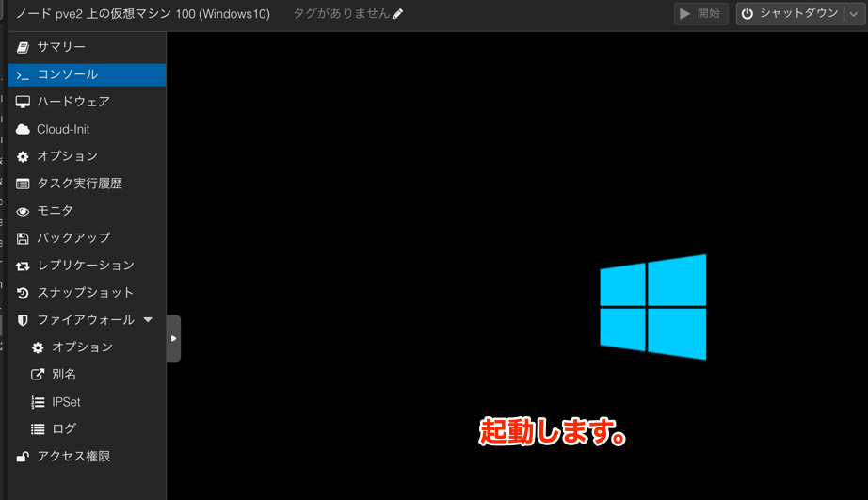Collapse the Firewall submenu arrow

[x=148, y=320]
